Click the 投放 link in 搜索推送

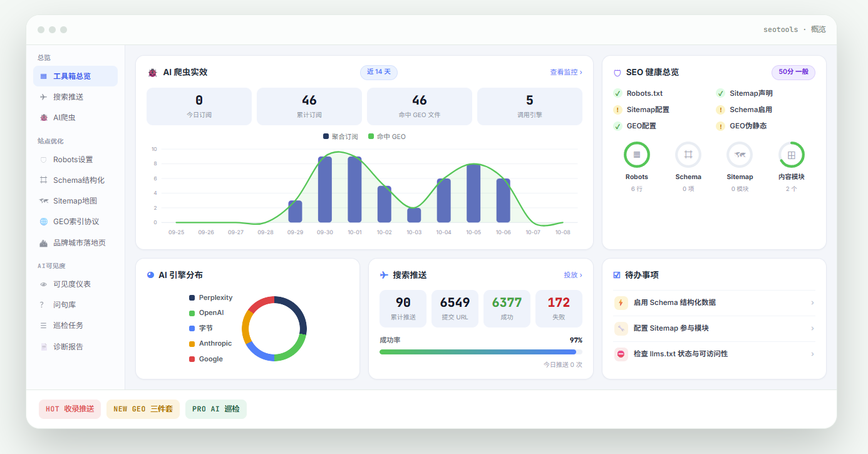pyautogui.click(x=573, y=275)
